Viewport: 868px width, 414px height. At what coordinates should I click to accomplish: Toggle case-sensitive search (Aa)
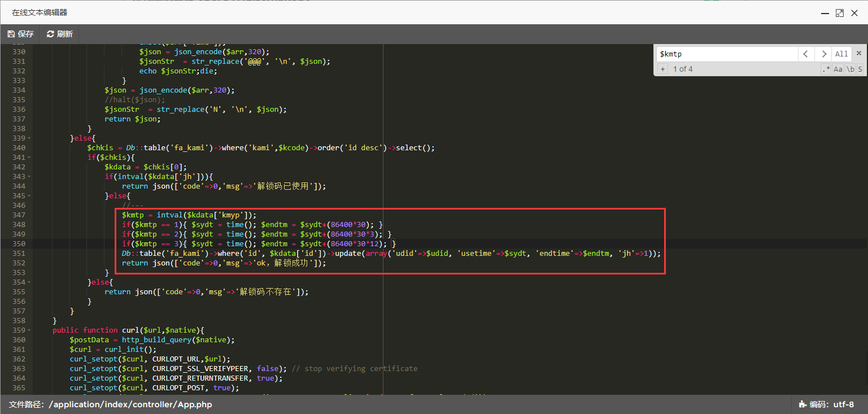pos(838,69)
